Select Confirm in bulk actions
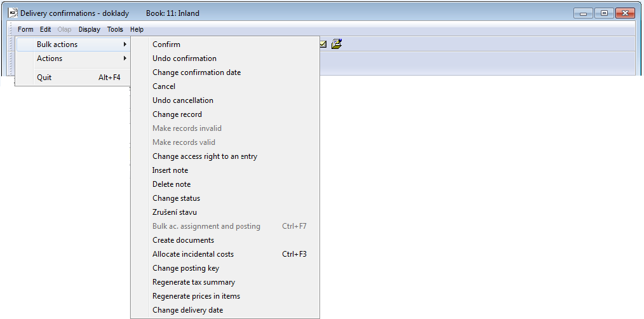The image size is (644, 319). tap(166, 44)
